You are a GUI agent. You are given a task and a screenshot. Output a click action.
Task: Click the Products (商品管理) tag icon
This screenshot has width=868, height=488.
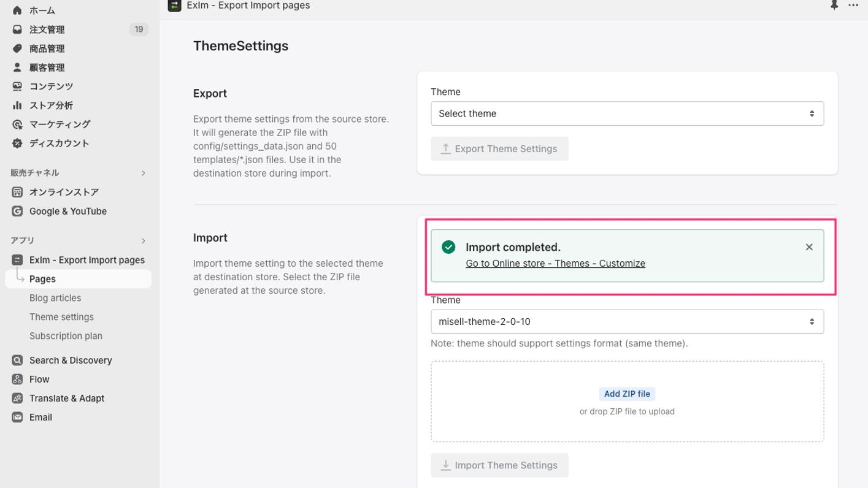(x=17, y=48)
